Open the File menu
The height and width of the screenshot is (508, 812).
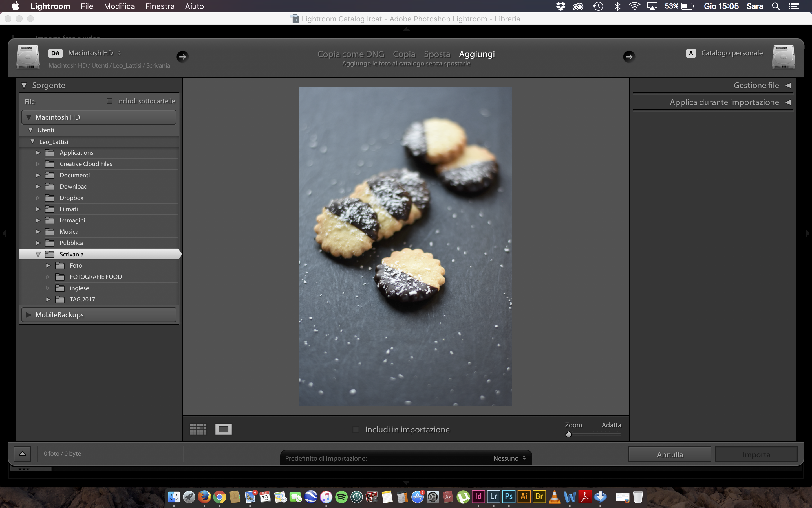click(x=87, y=6)
